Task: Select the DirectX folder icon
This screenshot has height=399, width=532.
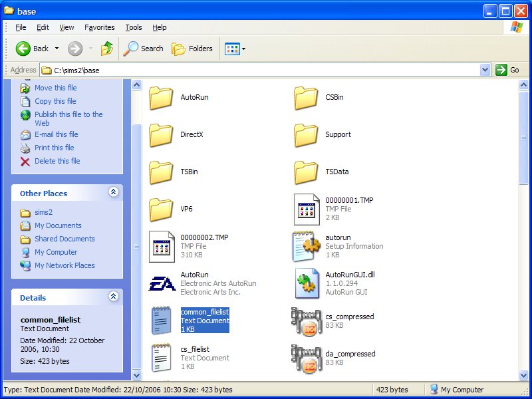Action: coord(161,136)
